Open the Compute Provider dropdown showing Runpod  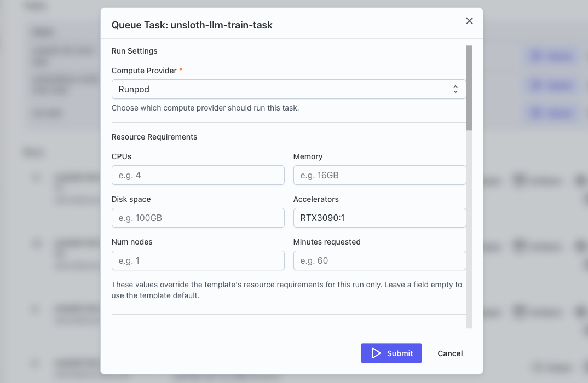(x=289, y=89)
